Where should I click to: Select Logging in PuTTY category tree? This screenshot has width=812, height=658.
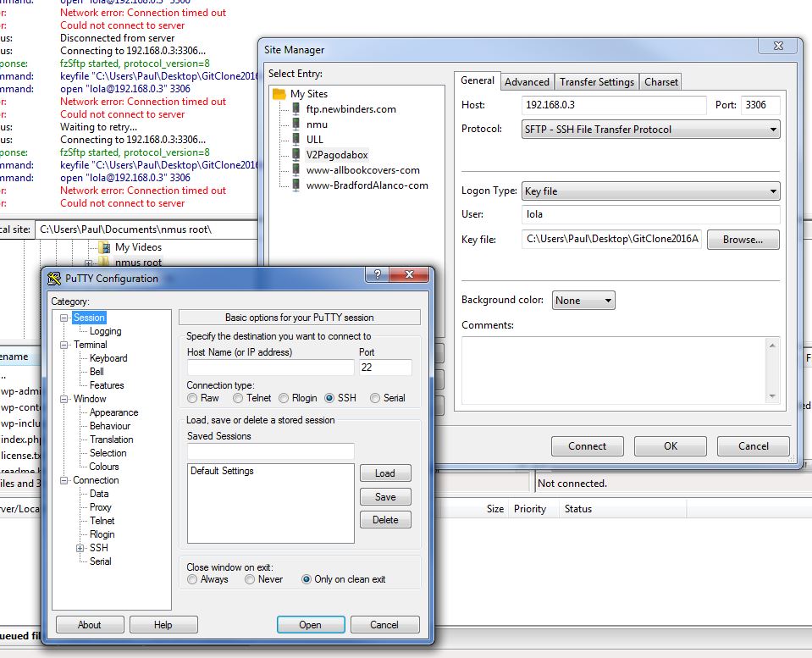click(x=105, y=331)
